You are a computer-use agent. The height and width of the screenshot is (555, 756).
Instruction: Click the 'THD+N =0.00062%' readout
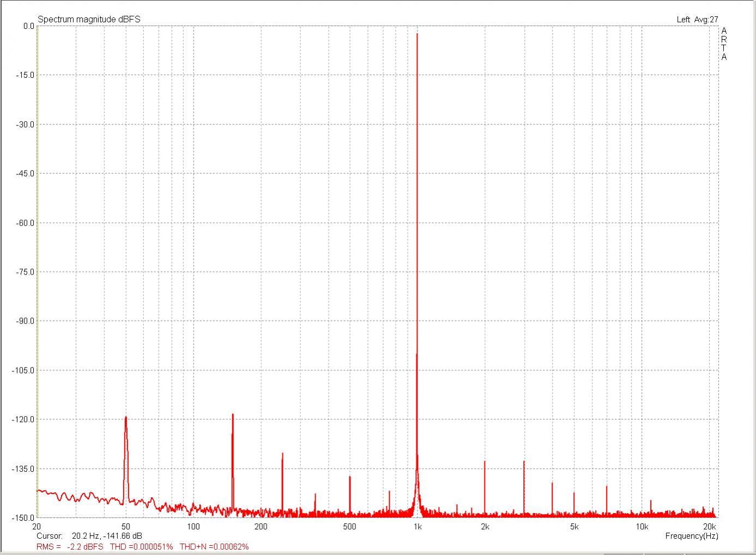(x=214, y=546)
